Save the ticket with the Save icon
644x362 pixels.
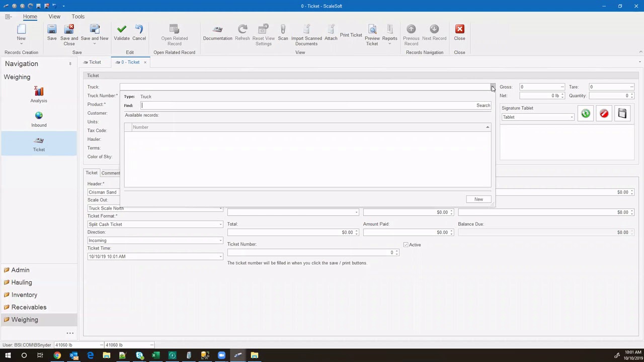pos(52,29)
